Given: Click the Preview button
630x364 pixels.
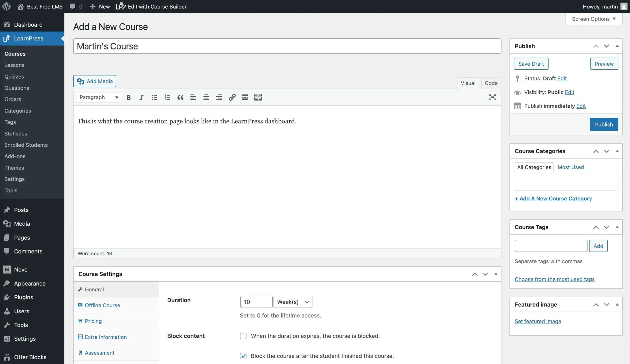Looking at the screenshot, I should [x=604, y=64].
